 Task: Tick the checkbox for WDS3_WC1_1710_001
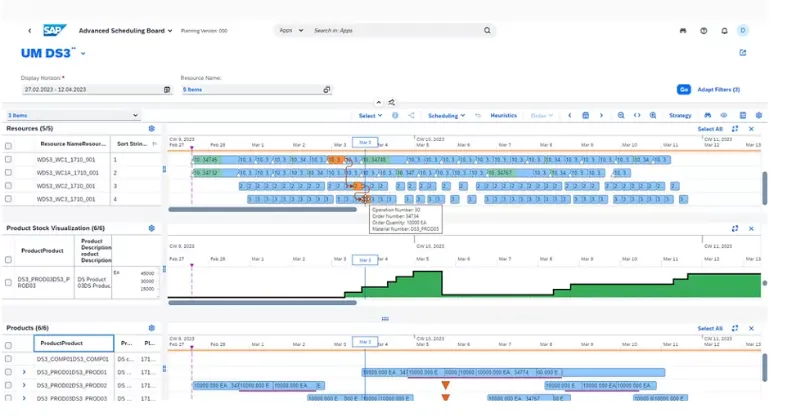8,160
